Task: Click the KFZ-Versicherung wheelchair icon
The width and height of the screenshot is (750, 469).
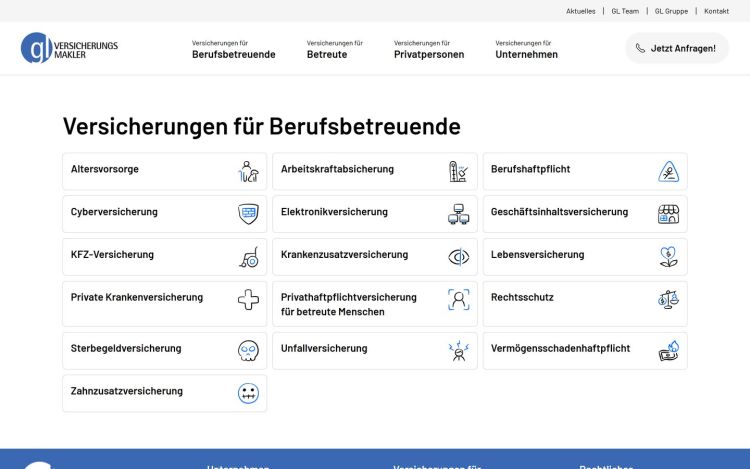Action: pos(248,257)
